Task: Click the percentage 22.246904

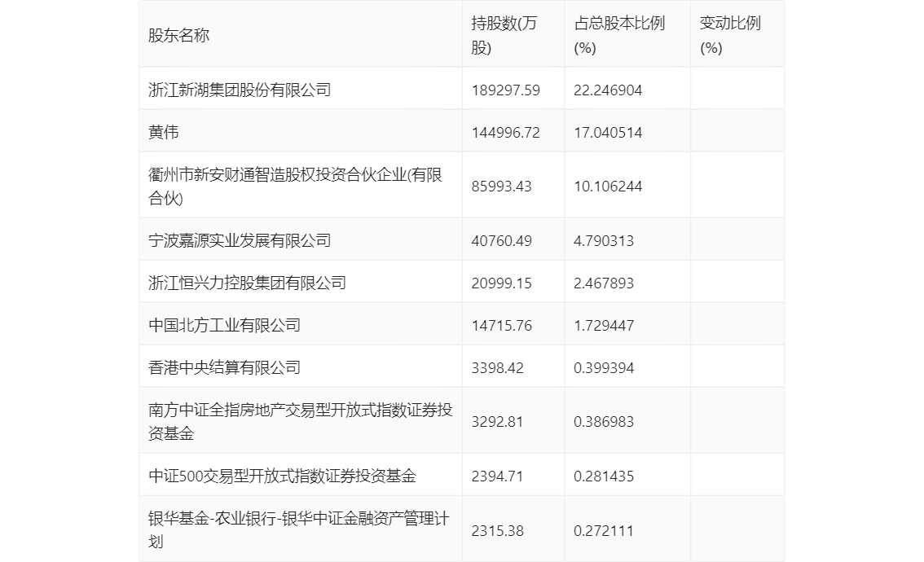Action: point(608,90)
